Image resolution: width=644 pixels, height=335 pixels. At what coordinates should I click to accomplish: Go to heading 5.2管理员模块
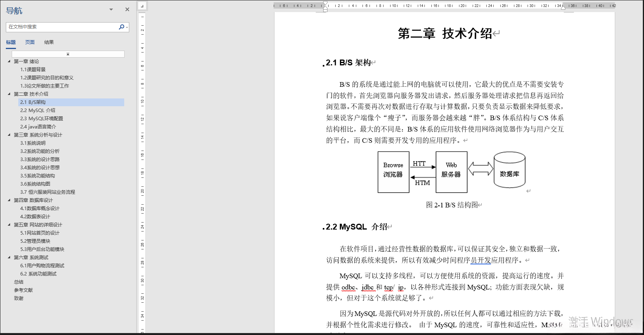point(35,241)
